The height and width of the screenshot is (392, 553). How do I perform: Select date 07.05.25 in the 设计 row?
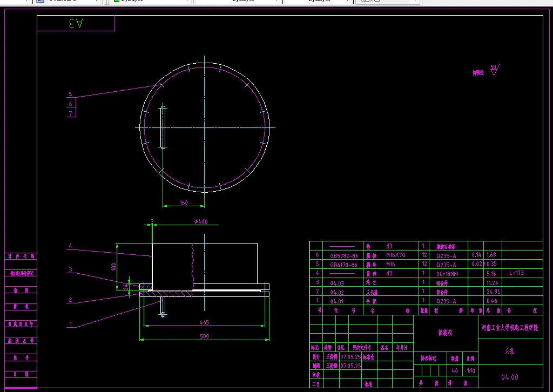click(x=350, y=357)
